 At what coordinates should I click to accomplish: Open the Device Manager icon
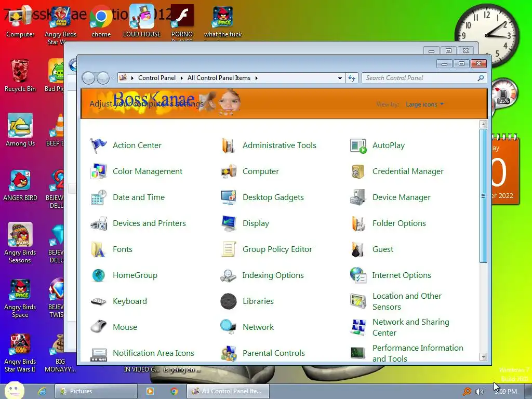click(358, 197)
